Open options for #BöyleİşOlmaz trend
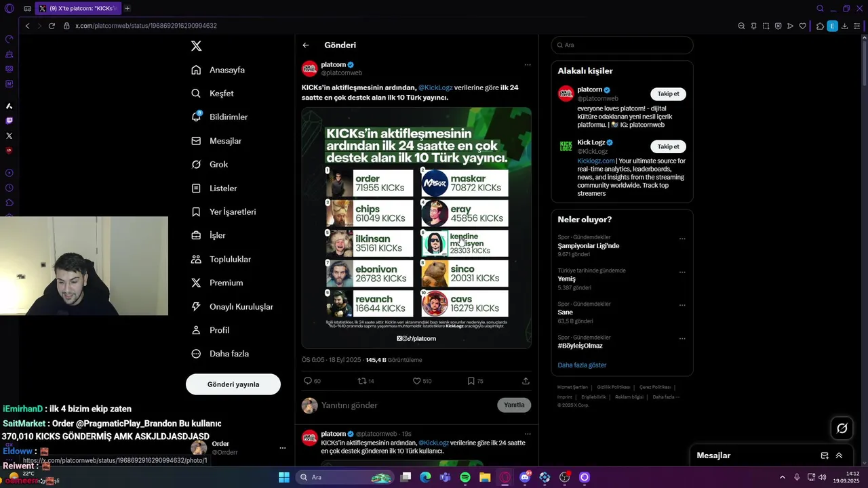Viewport: 868px width, 488px height. pos(682,338)
